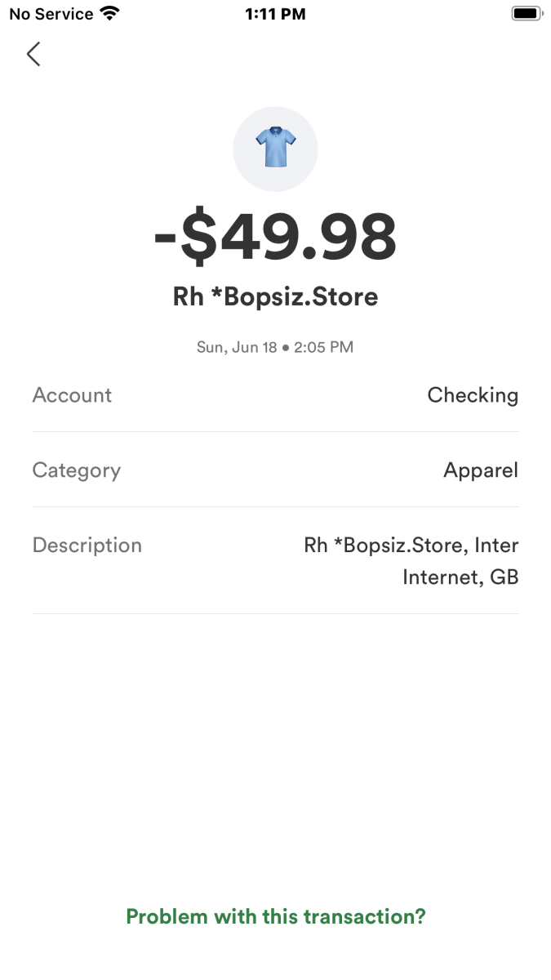Tap the description line starting Rh *Bopsiz.Store, Inter

coord(411,546)
